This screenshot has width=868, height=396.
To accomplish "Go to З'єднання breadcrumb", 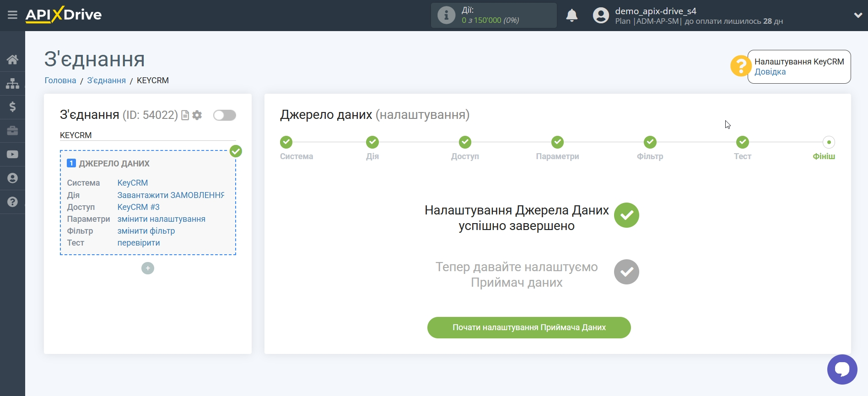I will coord(107,80).
